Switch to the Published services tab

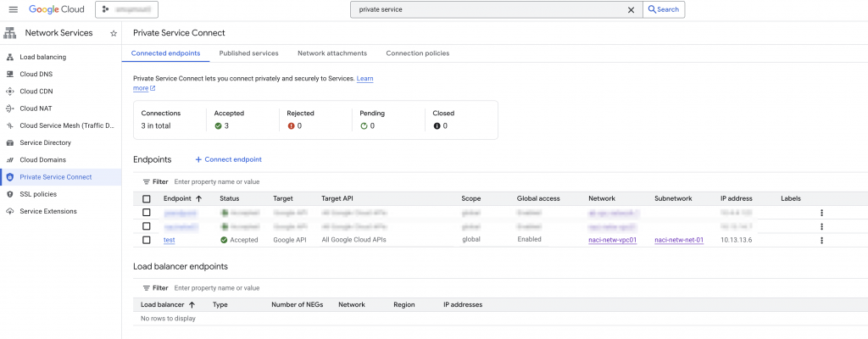click(x=248, y=53)
